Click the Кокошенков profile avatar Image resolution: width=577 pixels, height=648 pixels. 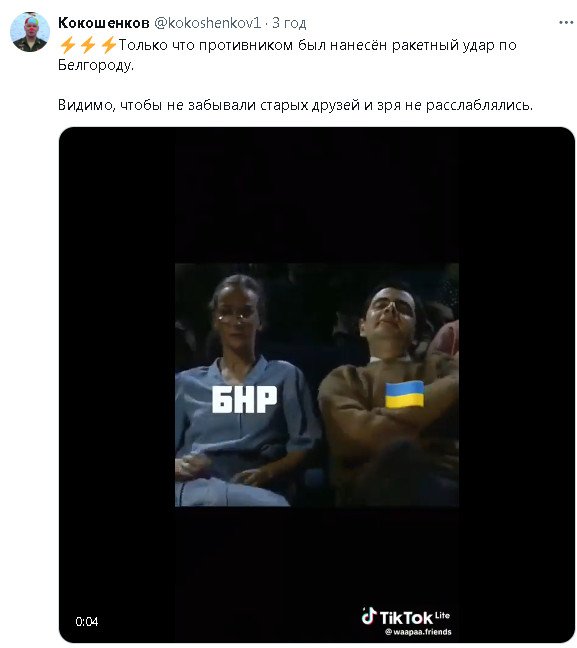click(x=30, y=32)
